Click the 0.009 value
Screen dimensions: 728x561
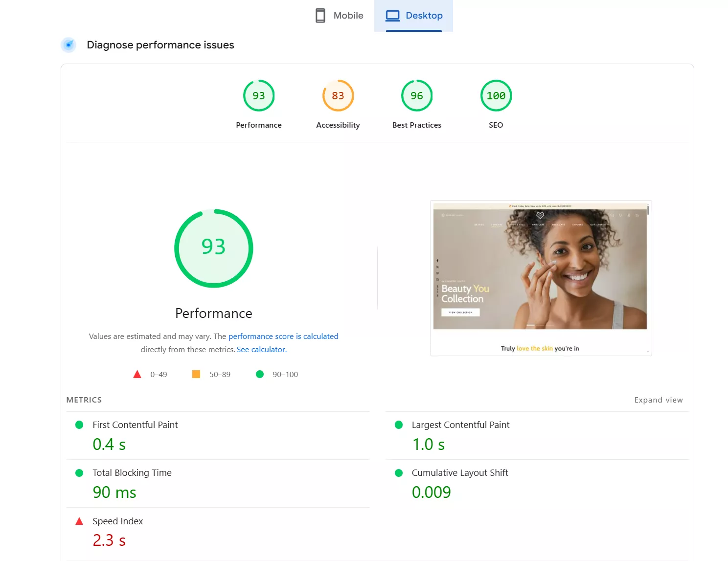(432, 493)
